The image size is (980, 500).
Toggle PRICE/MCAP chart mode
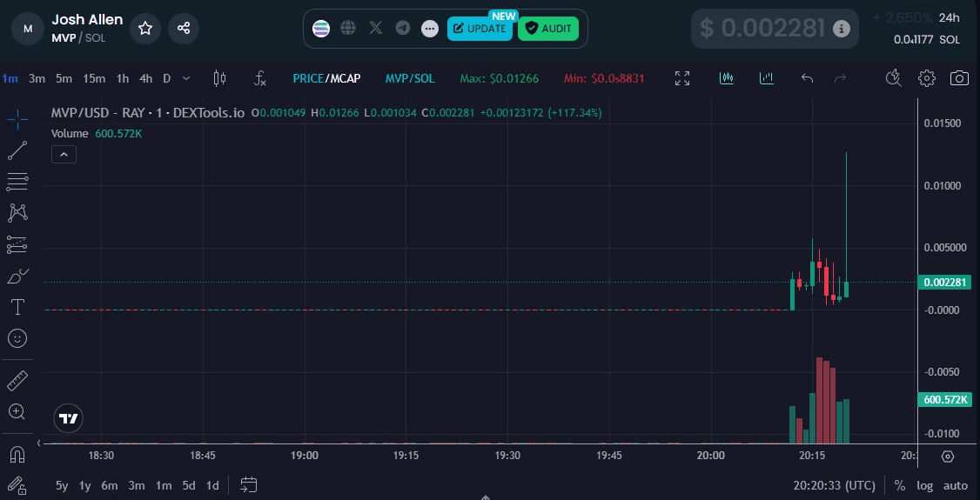(x=329, y=78)
